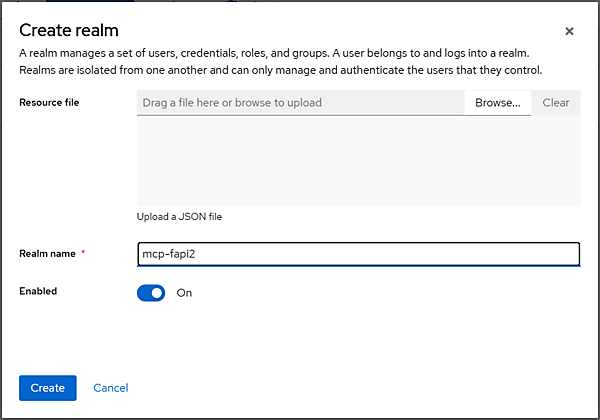Click the 'A realm manages a set' sentence
Viewport: 600px width, 420px height.
[274, 53]
